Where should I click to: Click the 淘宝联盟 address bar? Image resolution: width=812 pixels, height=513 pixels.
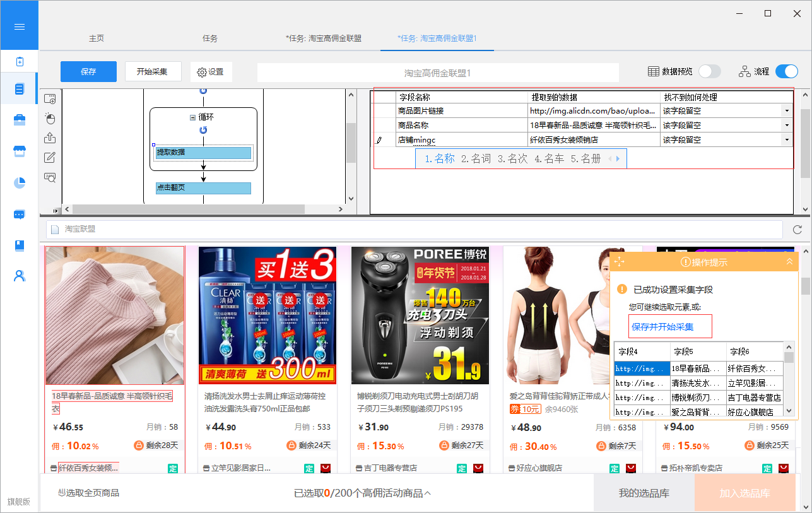tap(415, 229)
